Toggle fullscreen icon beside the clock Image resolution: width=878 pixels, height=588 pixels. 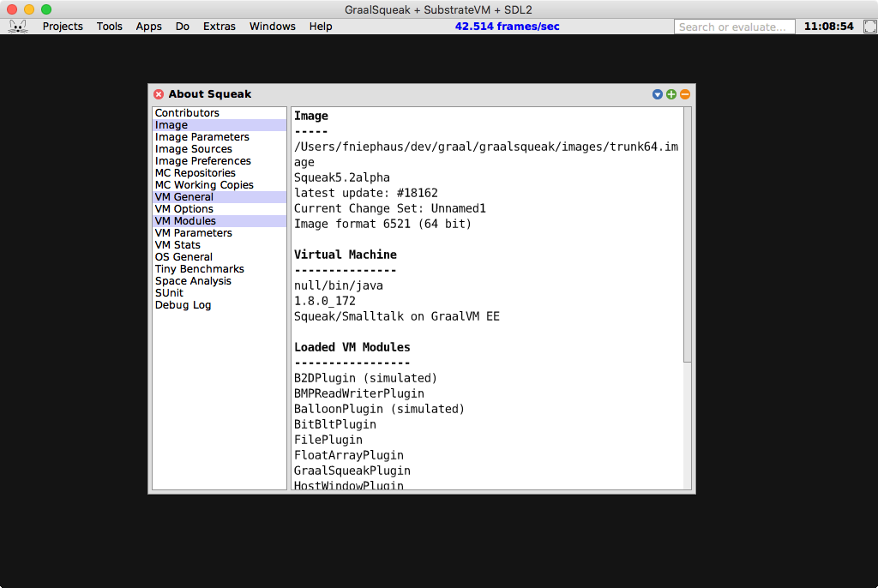[x=869, y=27]
